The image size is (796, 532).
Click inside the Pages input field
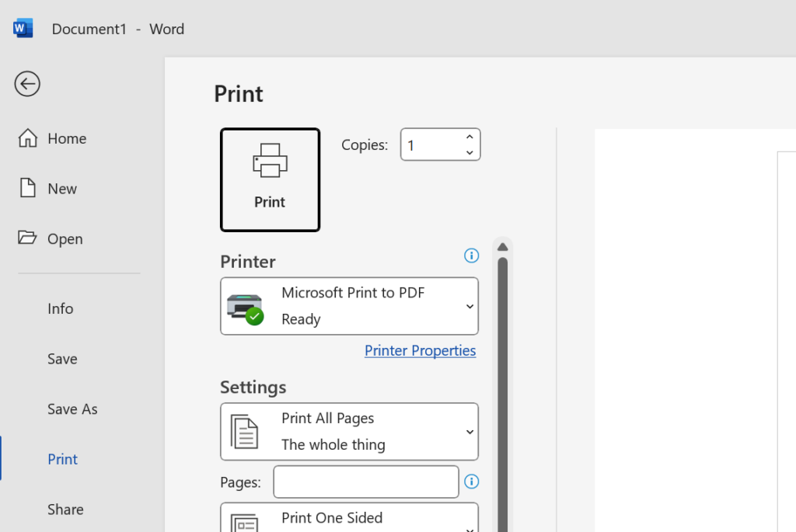coord(366,482)
